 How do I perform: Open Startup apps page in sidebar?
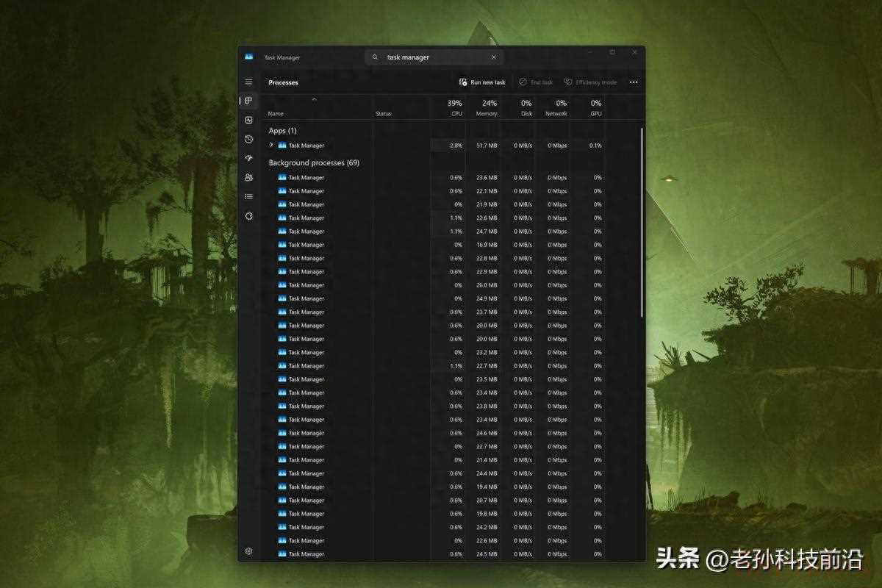pos(248,158)
